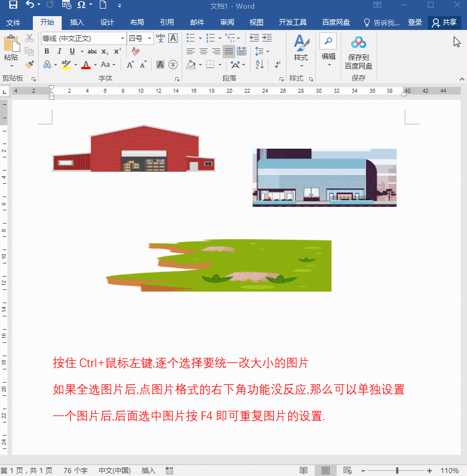Click the 登录 sign-in button
Viewport: 467px width, 476px height.
(415, 22)
